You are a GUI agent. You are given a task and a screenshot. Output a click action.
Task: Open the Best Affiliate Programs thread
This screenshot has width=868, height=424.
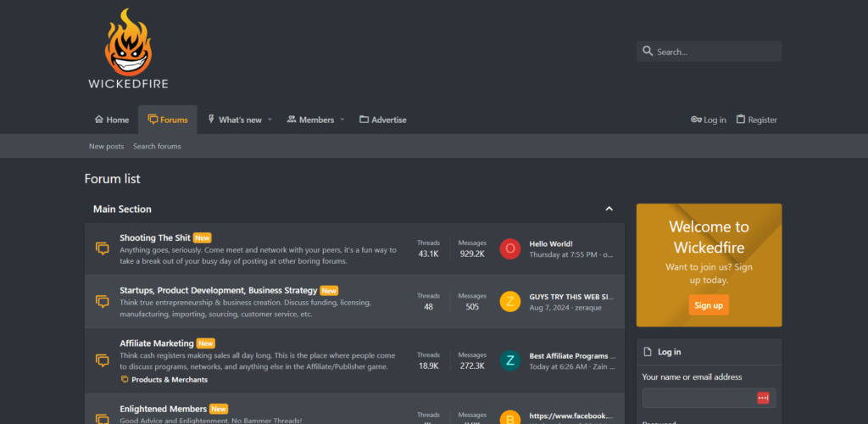(572, 356)
